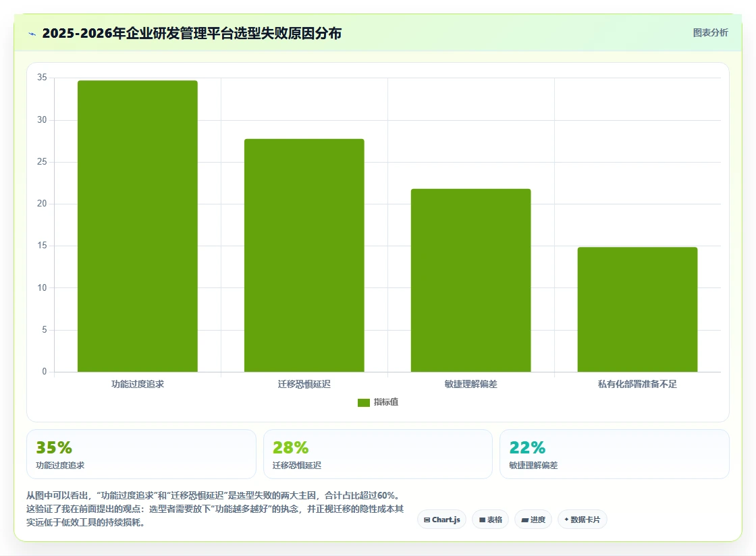Click y-axis tick label 35
Screen dimensions: 756x556
(42, 78)
